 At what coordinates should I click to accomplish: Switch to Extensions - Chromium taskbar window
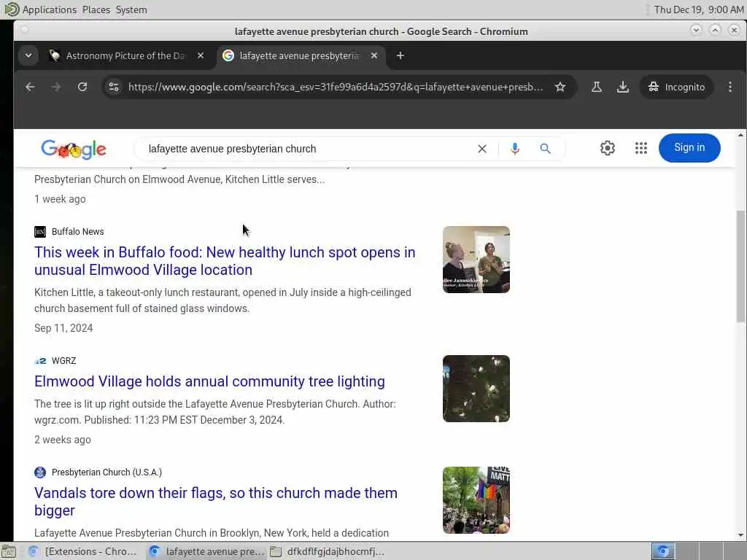[84, 551]
